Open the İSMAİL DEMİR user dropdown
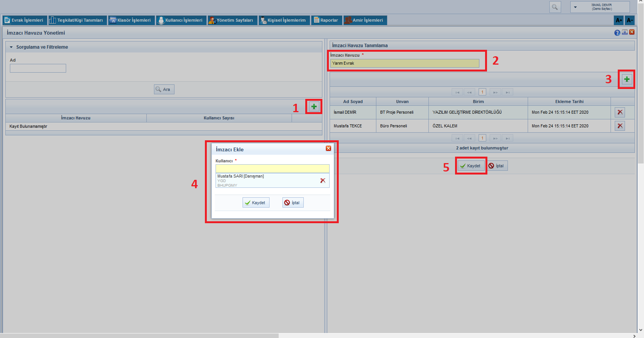This screenshot has height=338, width=644. click(x=575, y=7)
